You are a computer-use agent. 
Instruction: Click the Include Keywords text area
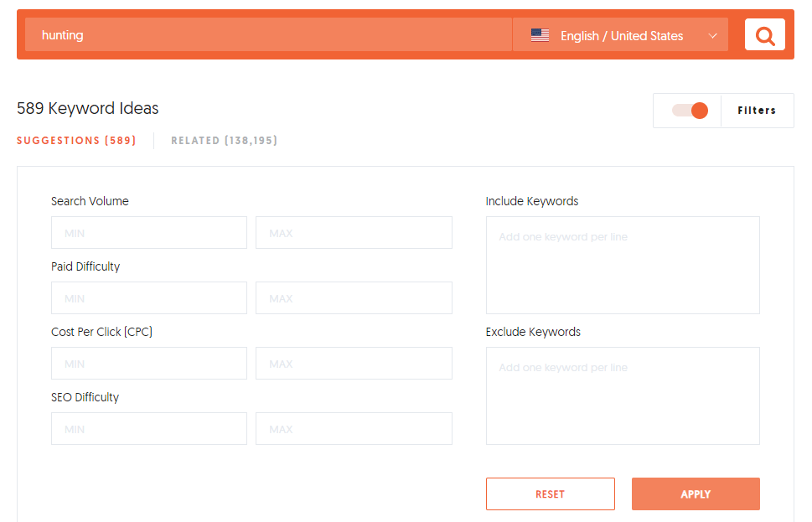623,265
